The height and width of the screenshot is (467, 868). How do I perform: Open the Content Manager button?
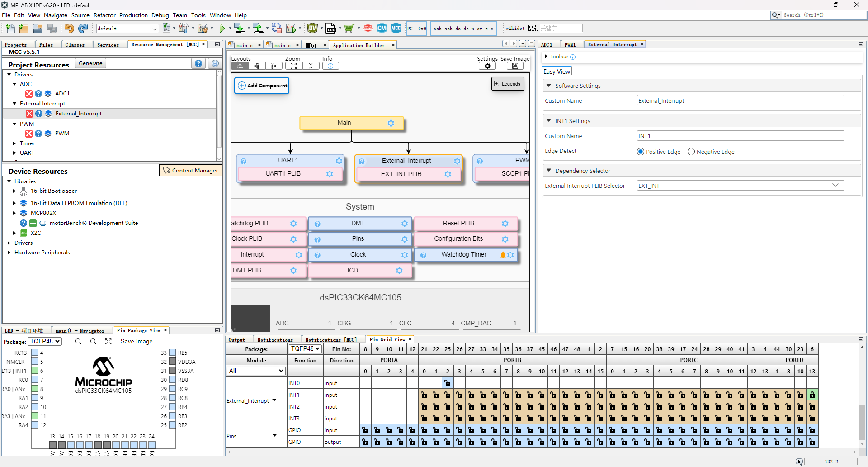(191, 171)
